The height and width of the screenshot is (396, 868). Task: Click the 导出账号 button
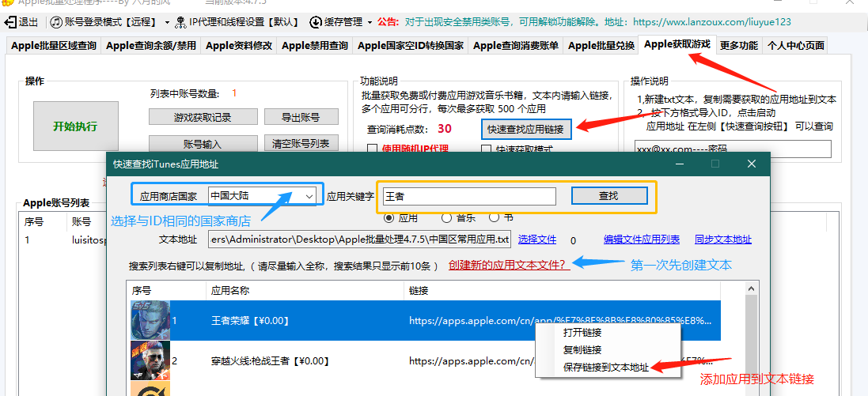tap(301, 117)
